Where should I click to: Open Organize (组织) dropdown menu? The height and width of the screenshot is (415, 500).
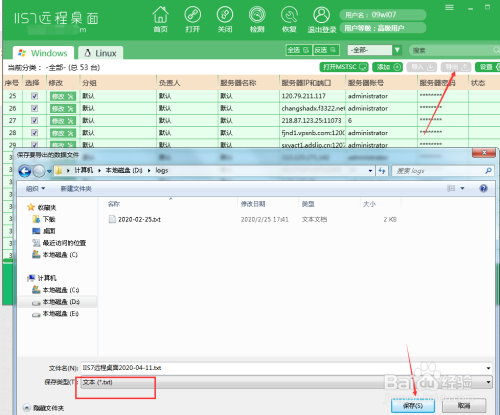pyautogui.click(x=35, y=189)
